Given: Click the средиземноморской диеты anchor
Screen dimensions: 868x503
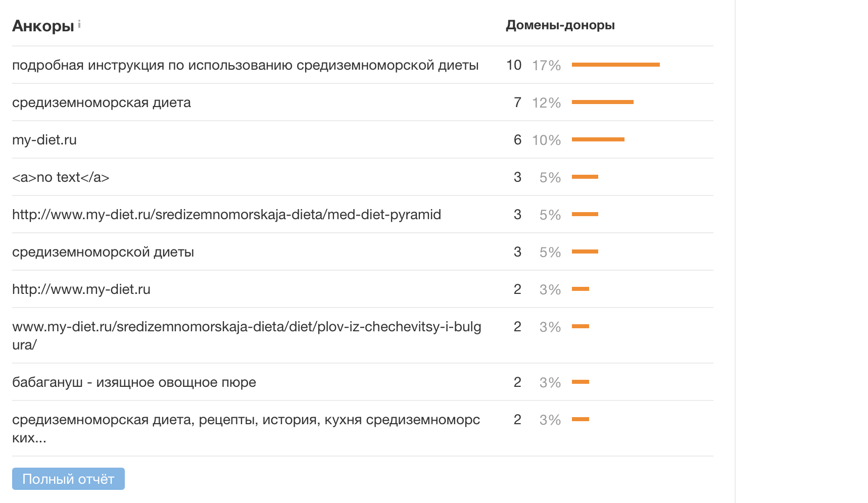Looking at the screenshot, I should (103, 252).
